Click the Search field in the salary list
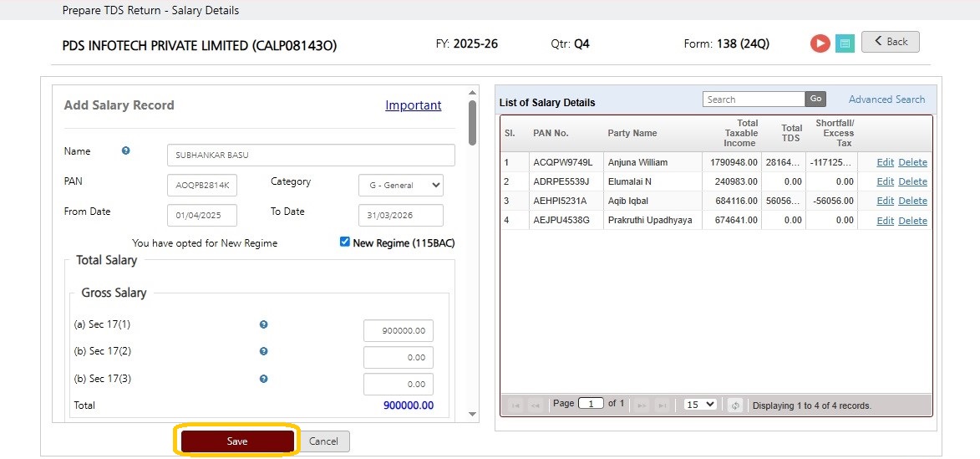This screenshot has height=459, width=980. [754, 99]
